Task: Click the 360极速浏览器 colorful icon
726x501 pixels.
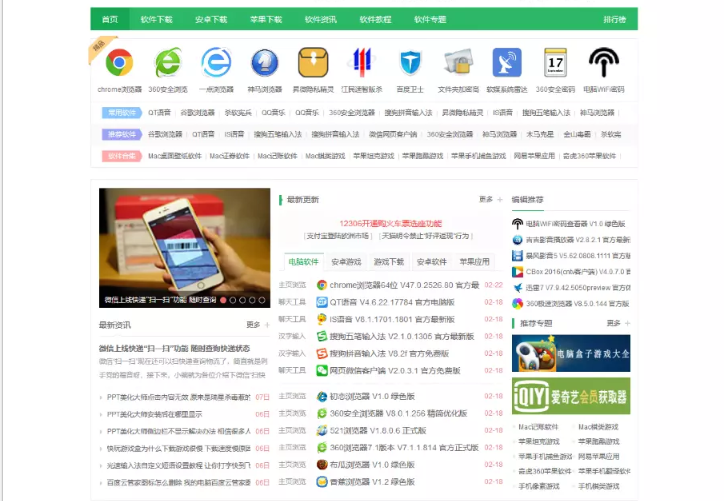Action: 517,304
